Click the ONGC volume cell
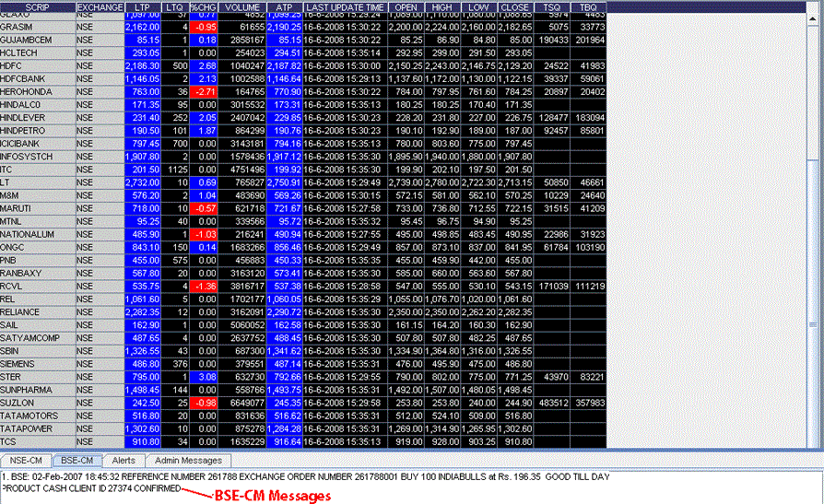The height and width of the screenshot is (504, 824). pyautogui.click(x=242, y=247)
